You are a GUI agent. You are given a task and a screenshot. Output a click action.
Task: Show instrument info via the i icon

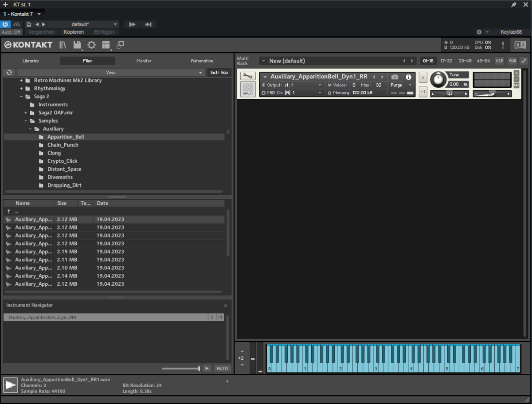408,77
